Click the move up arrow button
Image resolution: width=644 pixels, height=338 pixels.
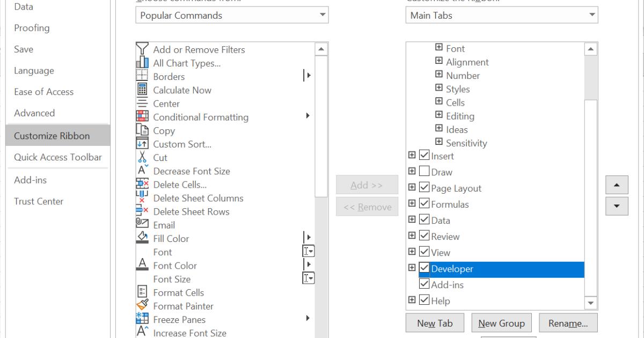(x=617, y=185)
